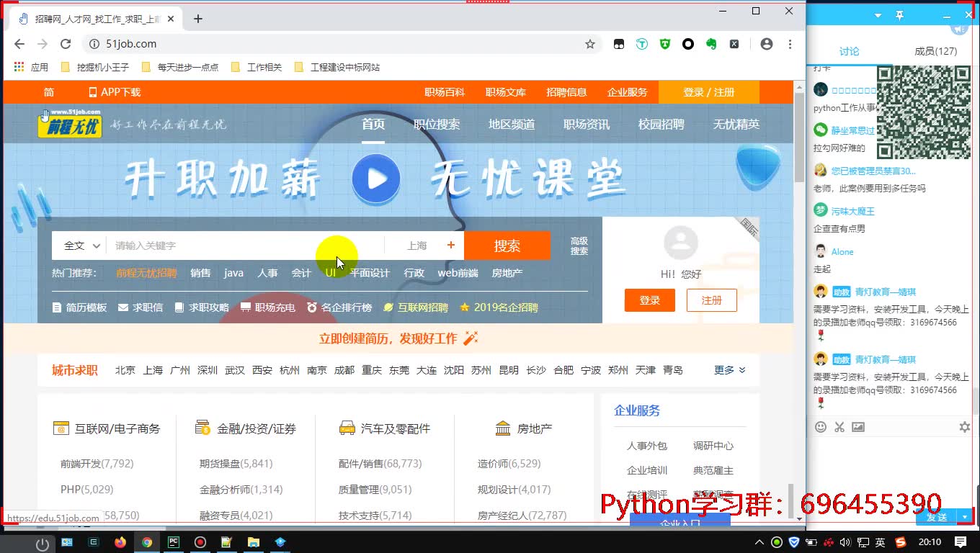Click 应用 apps shortcut in bookmarks bar

pos(31,67)
